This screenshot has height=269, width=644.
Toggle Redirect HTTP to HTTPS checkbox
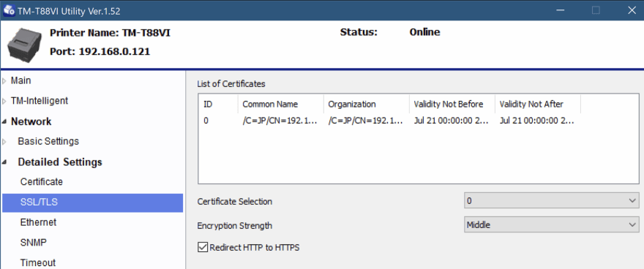click(203, 247)
